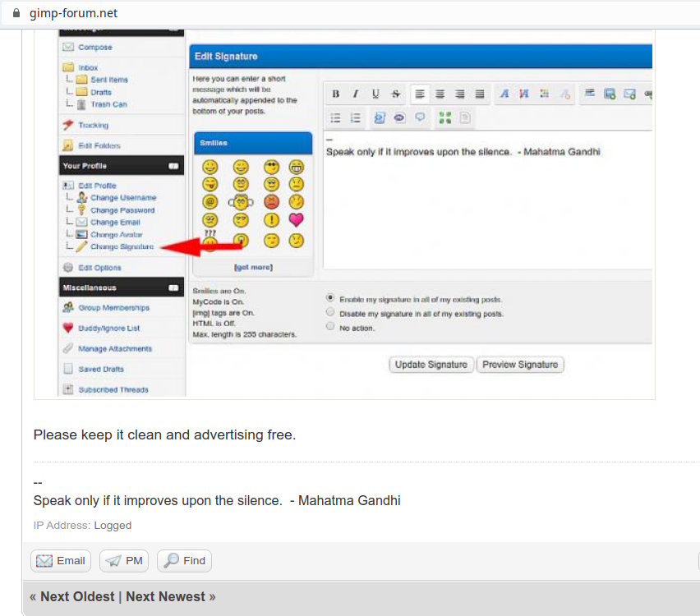Select the No action radio option
Viewport: 700px width, 616px height.
pyautogui.click(x=330, y=326)
